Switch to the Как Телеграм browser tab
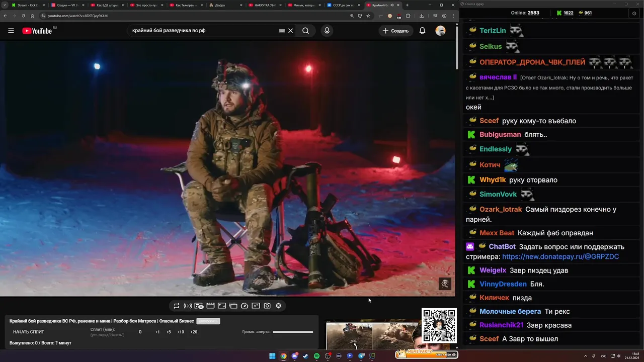The image size is (644, 362). coord(185,5)
